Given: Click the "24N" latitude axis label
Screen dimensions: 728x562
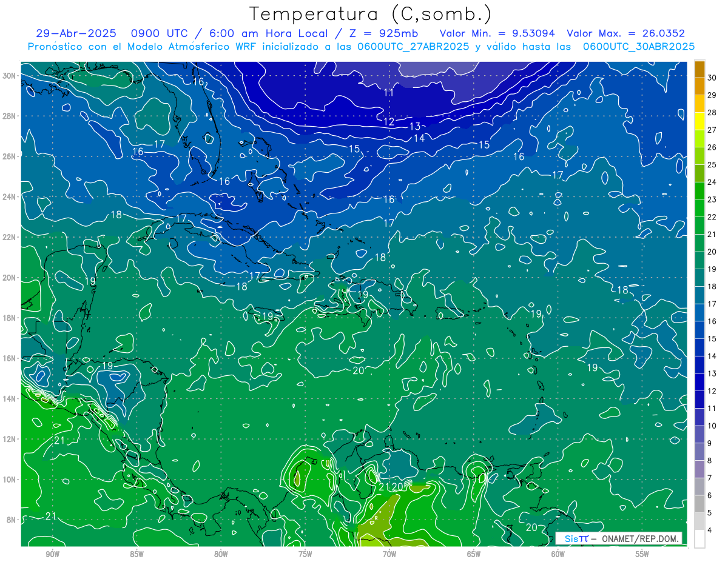Looking at the screenshot, I should click(10, 196).
